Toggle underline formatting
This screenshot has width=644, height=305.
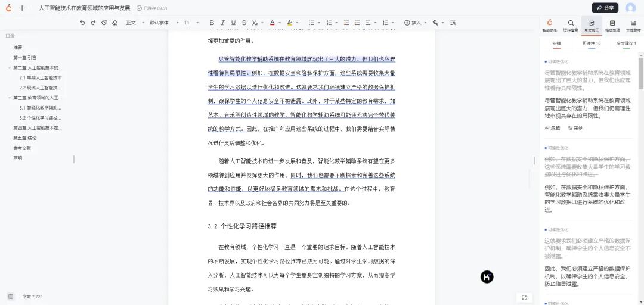(x=233, y=23)
